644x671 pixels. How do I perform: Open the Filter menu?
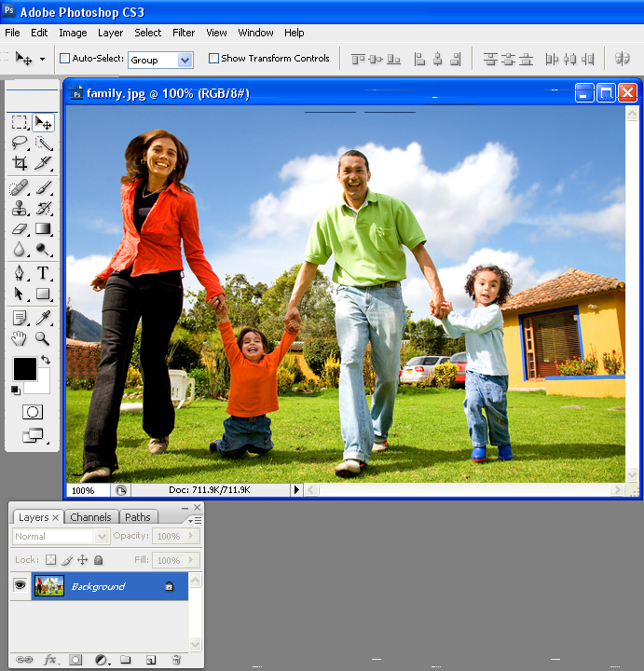pos(184,33)
